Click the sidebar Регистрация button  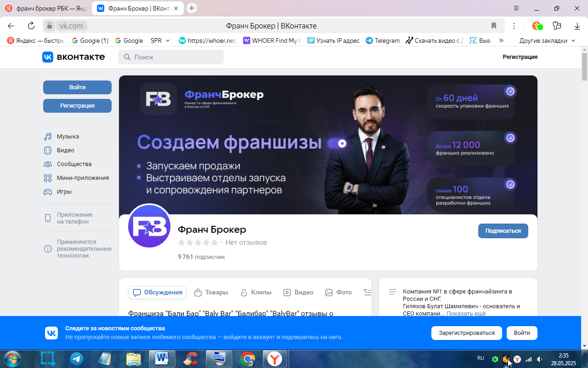[x=77, y=106]
